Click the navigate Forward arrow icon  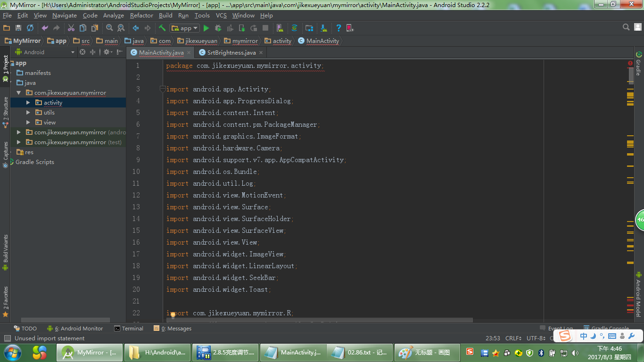148,28
